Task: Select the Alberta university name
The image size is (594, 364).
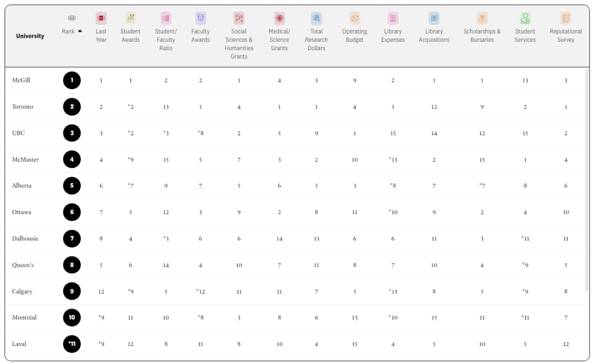Action: [x=21, y=186]
